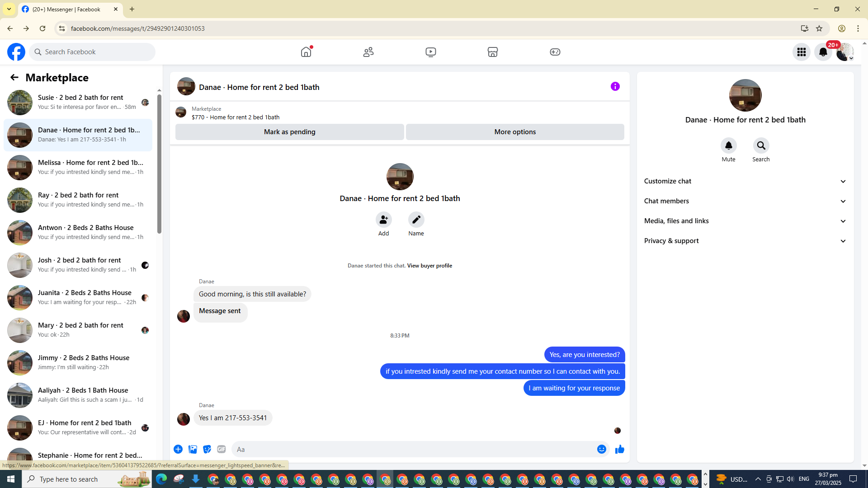Open View buyer profile link

(429, 266)
